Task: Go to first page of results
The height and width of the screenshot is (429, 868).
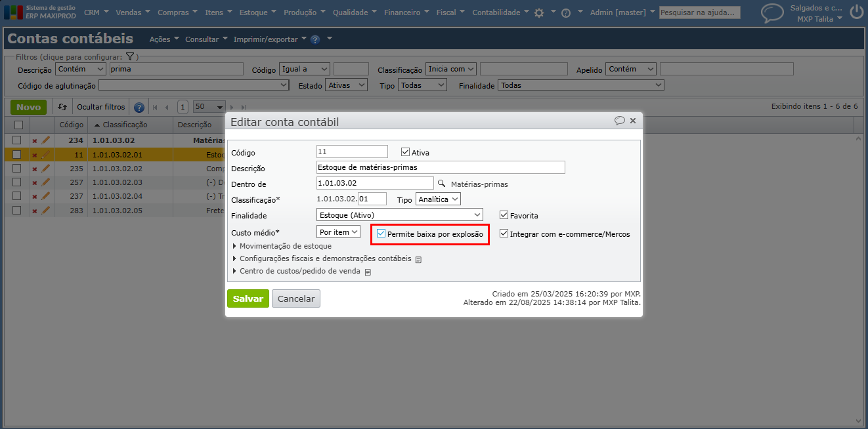Action: pos(156,107)
